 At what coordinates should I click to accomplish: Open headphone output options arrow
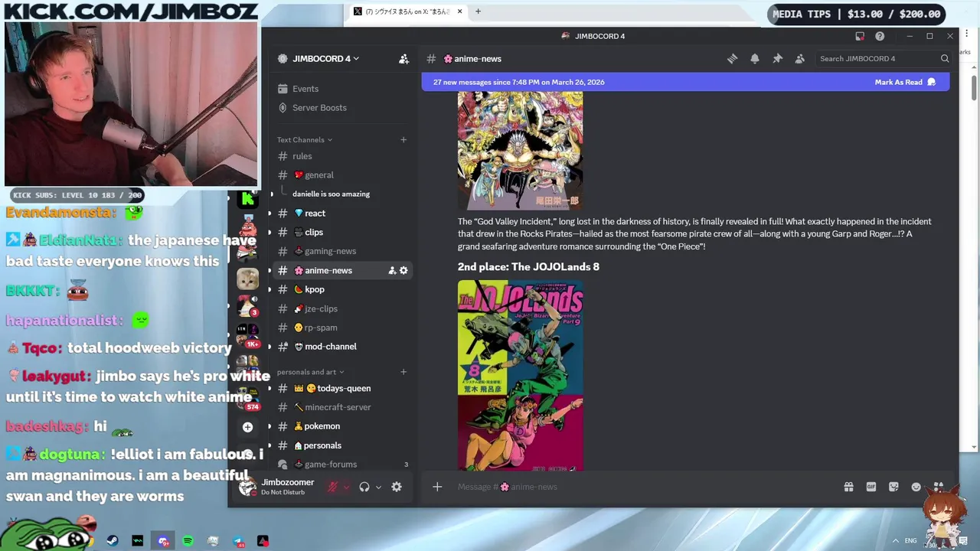378,487
